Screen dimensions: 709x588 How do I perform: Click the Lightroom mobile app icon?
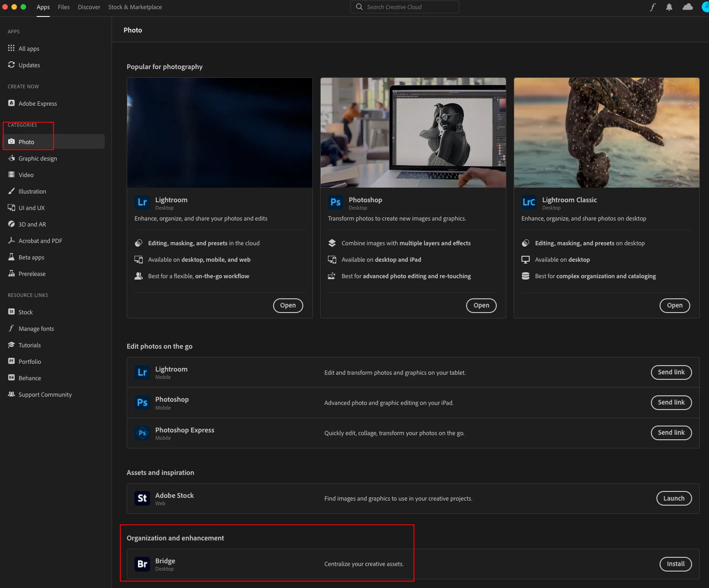coord(142,372)
